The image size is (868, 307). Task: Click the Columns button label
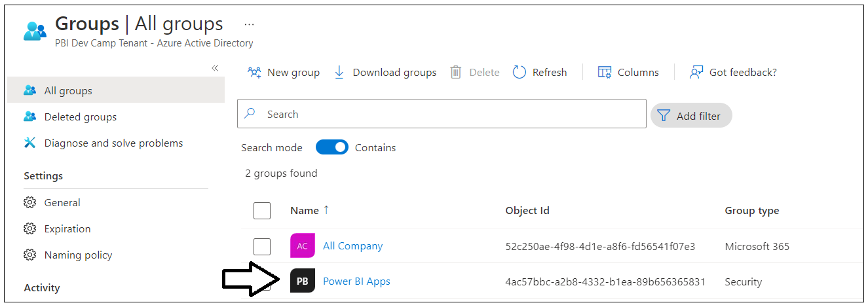[638, 73]
